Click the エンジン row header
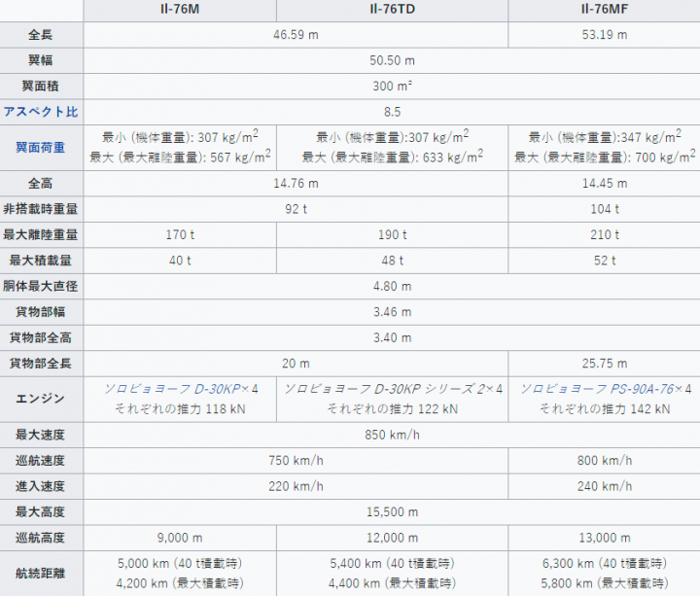Viewport: 700px width, 596px height. [x=41, y=399]
